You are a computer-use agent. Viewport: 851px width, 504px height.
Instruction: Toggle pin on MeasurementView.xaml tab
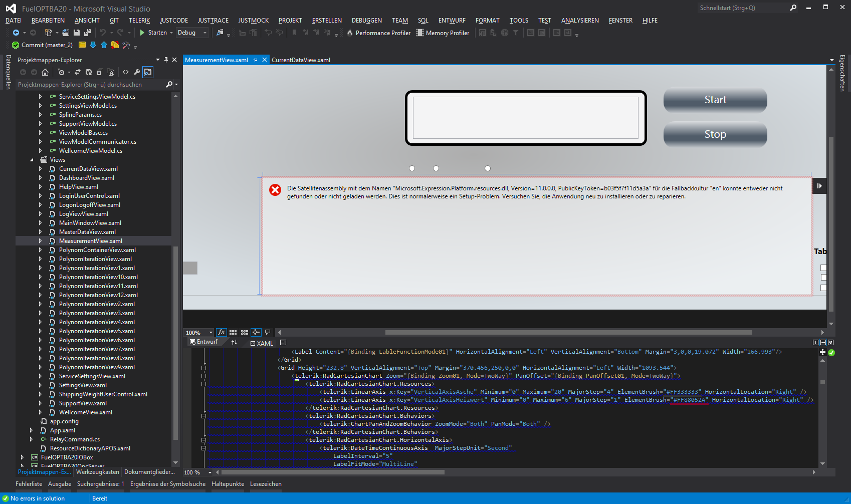(256, 60)
